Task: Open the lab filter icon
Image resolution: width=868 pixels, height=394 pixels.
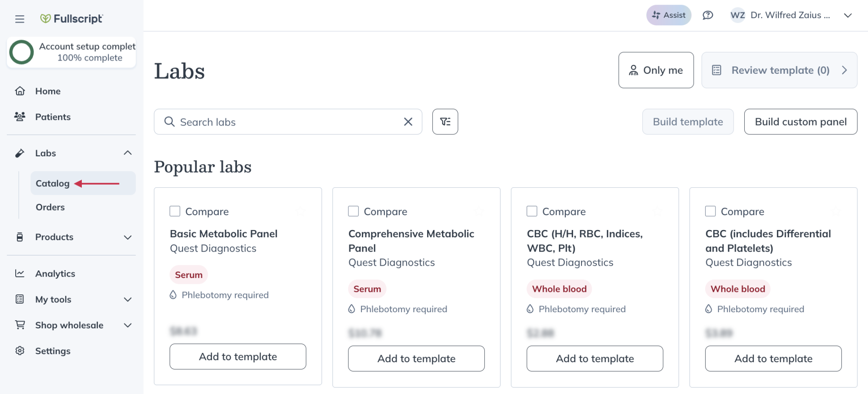Action: pyautogui.click(x=445, y=122)
